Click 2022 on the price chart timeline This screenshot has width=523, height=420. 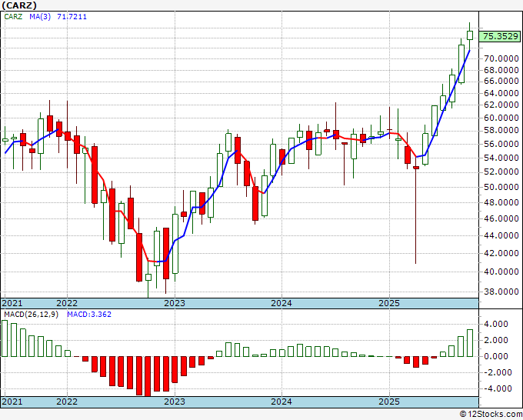[67, 303]
